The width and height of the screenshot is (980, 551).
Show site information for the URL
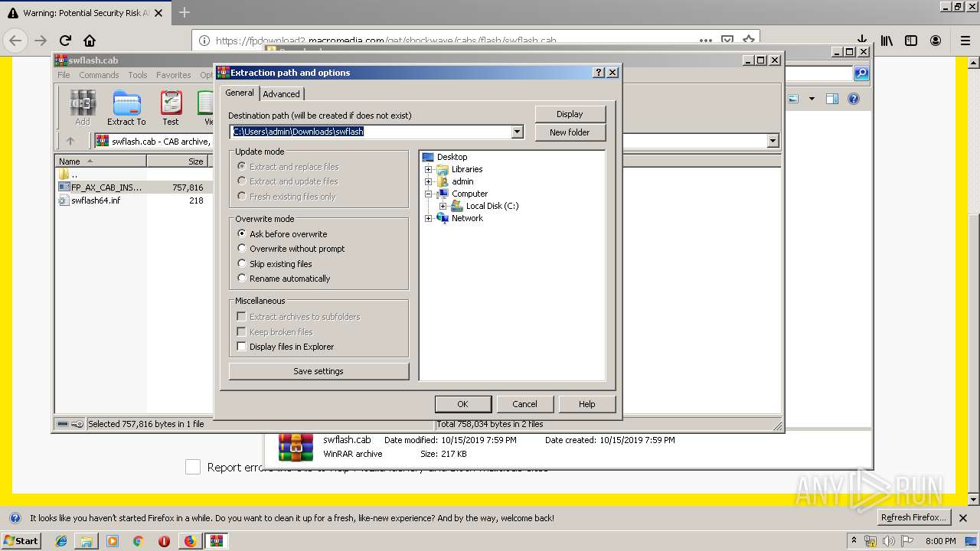(204, 41)
